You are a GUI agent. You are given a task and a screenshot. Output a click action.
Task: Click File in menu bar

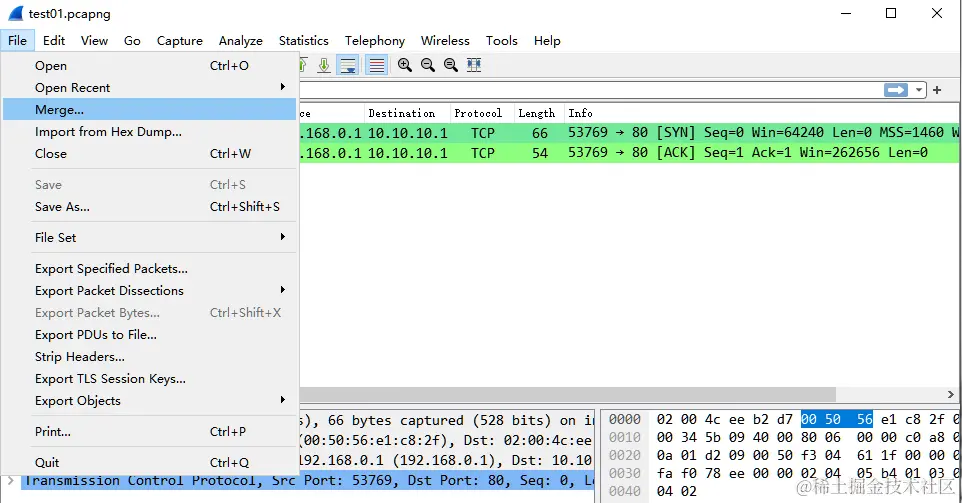coord(17,40)
